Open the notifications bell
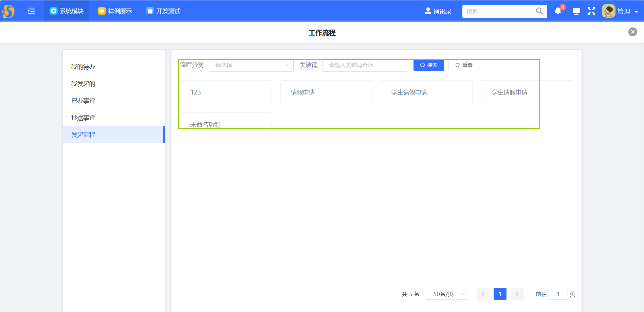Viewport: 644px width, 312px height. (558, 11)
